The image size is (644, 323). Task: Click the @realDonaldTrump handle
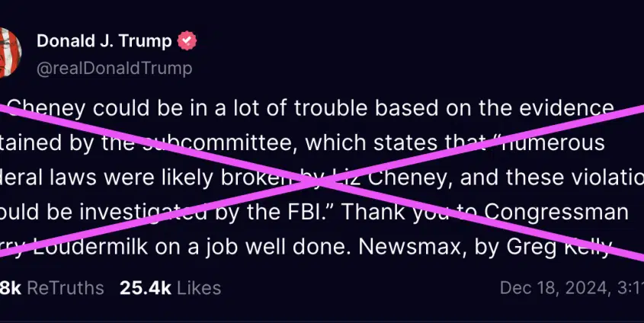114,68
